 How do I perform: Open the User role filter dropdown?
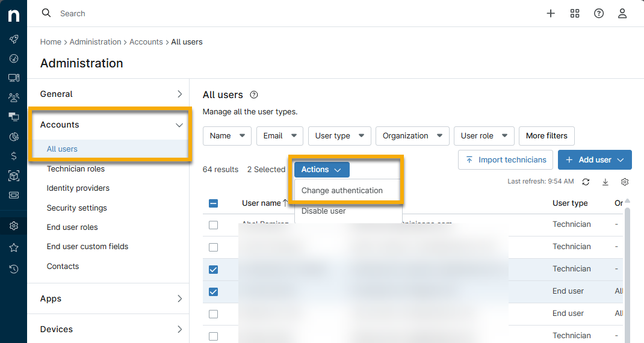coord(484,136)
